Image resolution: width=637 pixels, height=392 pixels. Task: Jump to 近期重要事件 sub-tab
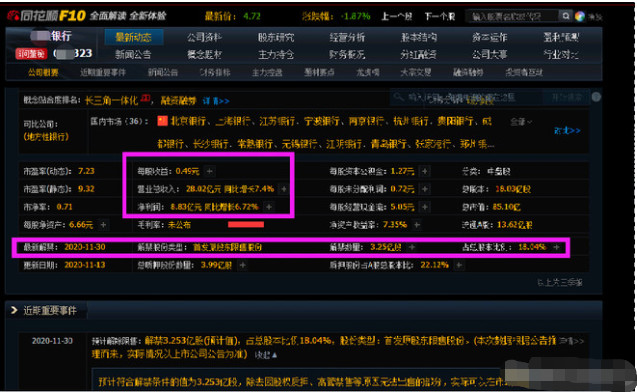[x=103, y=73]
